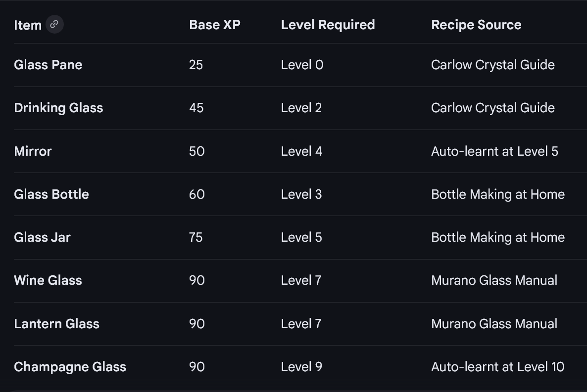Click the Recipe Source column header
The height and width of the screenshot is (392, 587).
476,25
